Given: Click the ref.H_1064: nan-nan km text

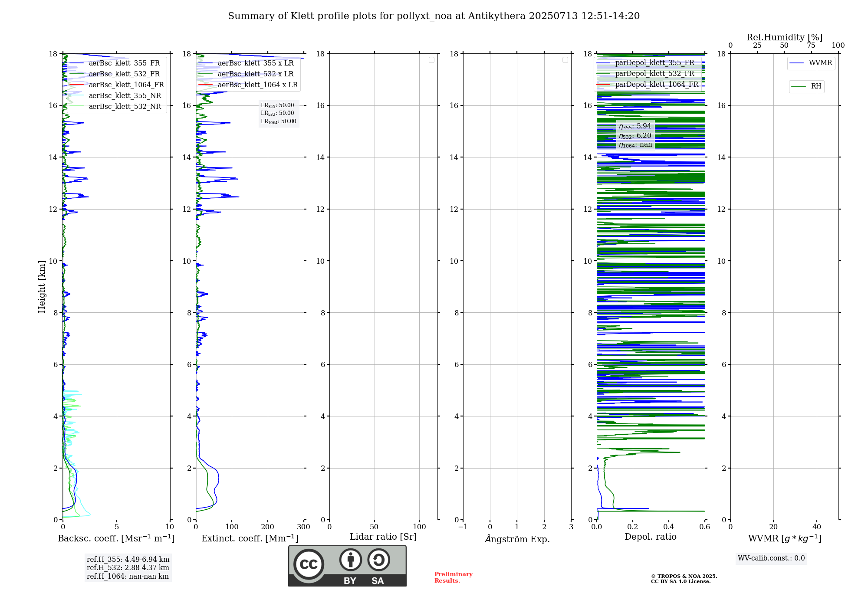Looking at the screenshot, I should 128,577.
